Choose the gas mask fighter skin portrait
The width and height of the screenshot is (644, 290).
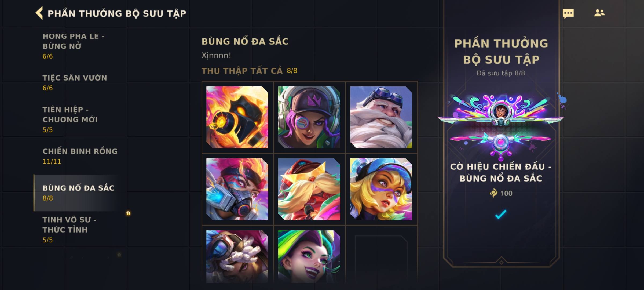[x=237, y=189]
